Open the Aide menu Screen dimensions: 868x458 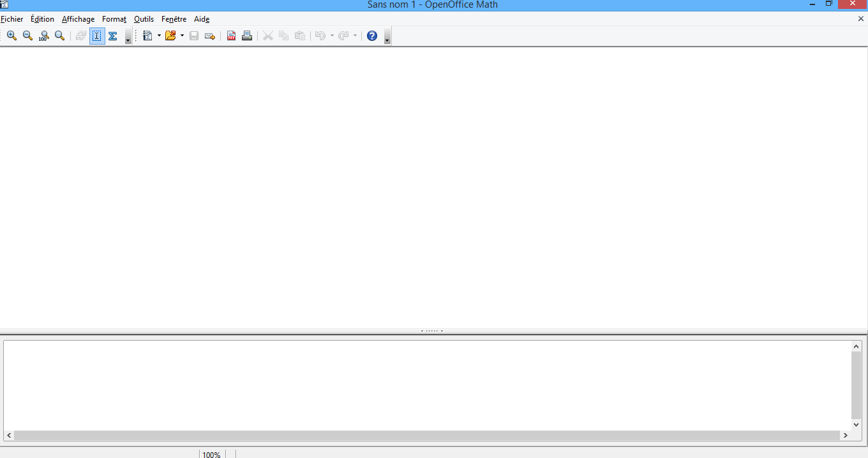[202, 19]
